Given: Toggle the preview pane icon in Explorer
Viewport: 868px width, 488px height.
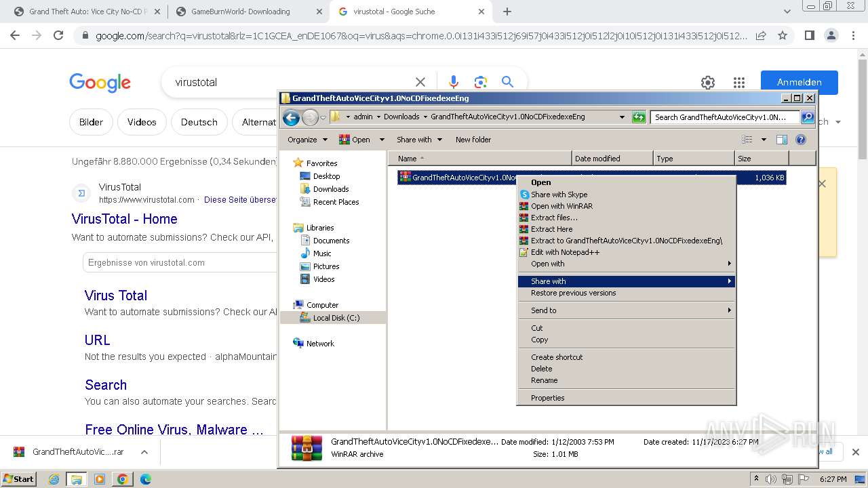Looking at the screenshot, I should pos(782,140).
